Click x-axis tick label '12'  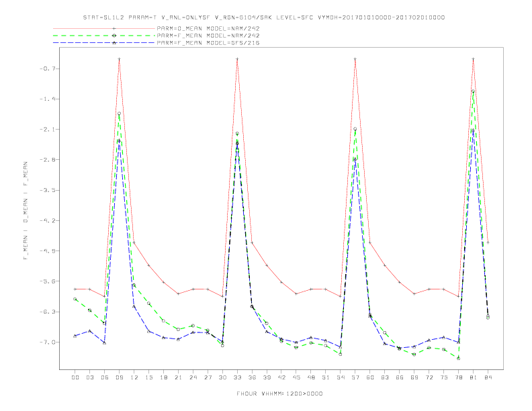(134, 377)
